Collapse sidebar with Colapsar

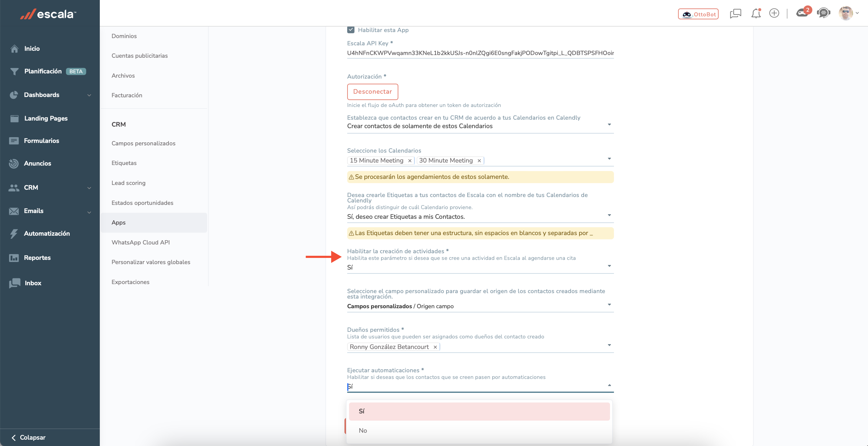tap(29, 437)
